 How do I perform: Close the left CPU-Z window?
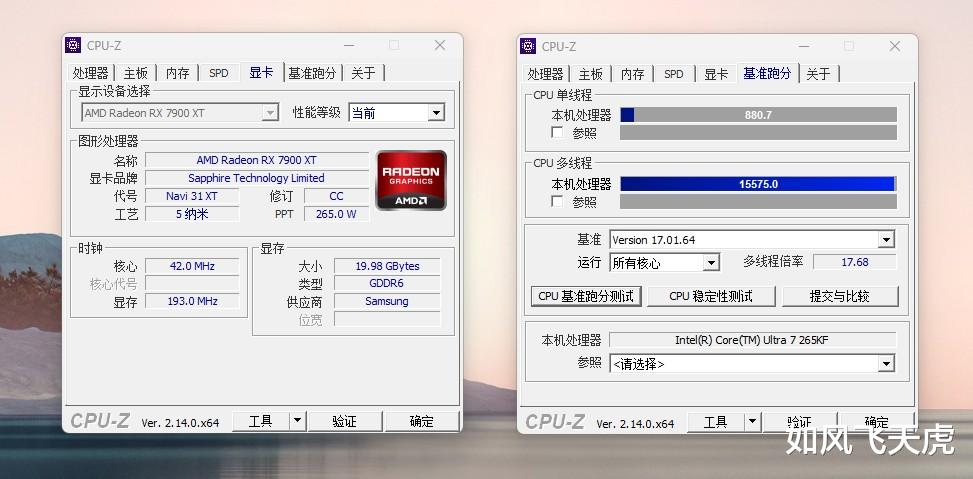(440, 45)
